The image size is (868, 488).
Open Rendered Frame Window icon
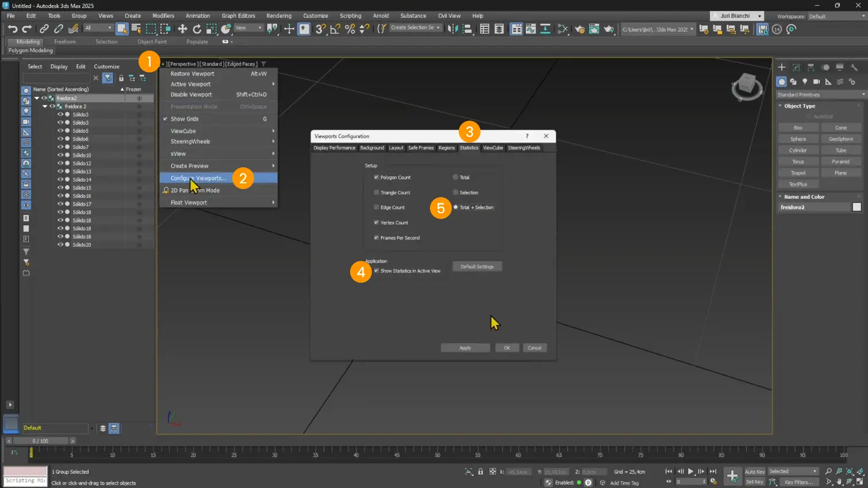[x=594, y=28]
